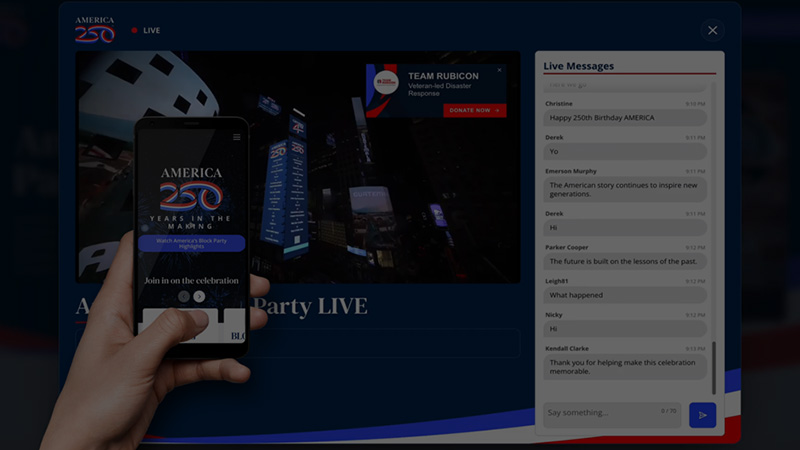Close the live stream overlay

click(x=712, y=31)
